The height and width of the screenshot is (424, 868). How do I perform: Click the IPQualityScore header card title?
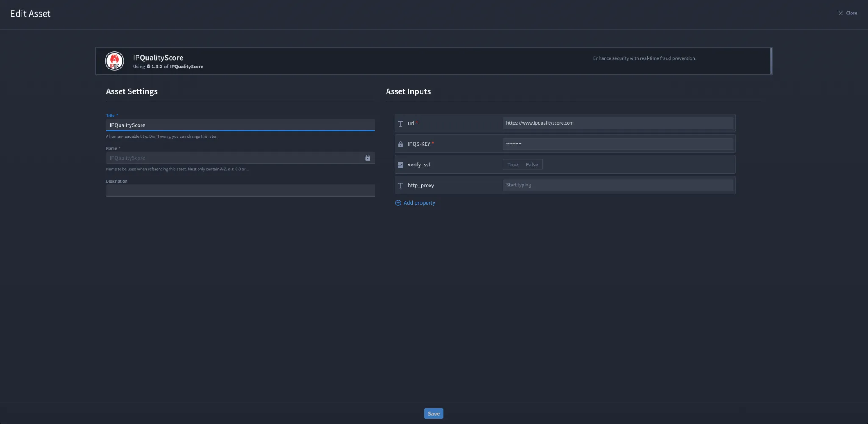point(158,58)
